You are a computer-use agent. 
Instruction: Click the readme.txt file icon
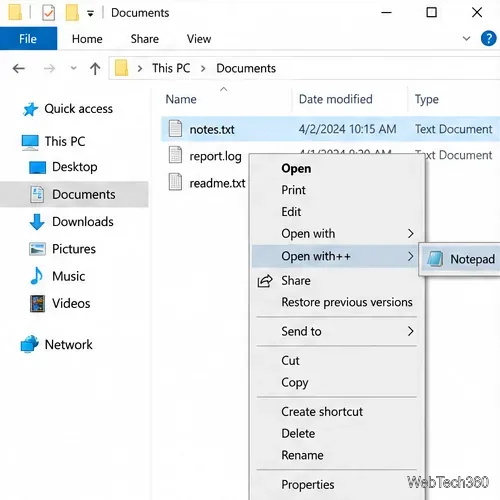(175, 182)
